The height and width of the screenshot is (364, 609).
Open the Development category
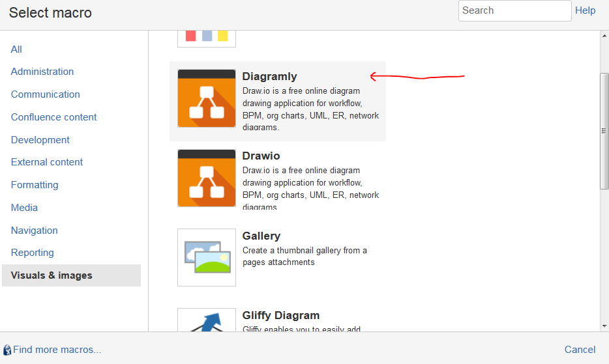click(40, 140)
